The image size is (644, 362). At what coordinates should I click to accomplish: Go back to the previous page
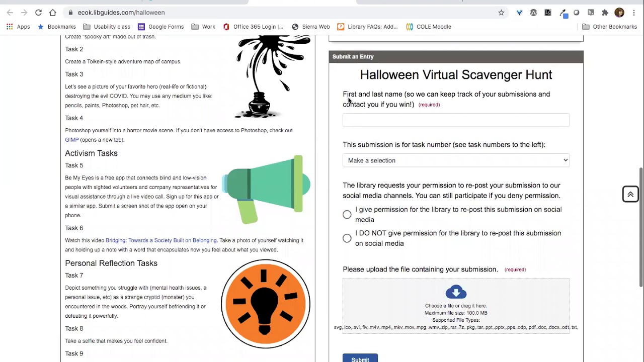click(10, 13)
